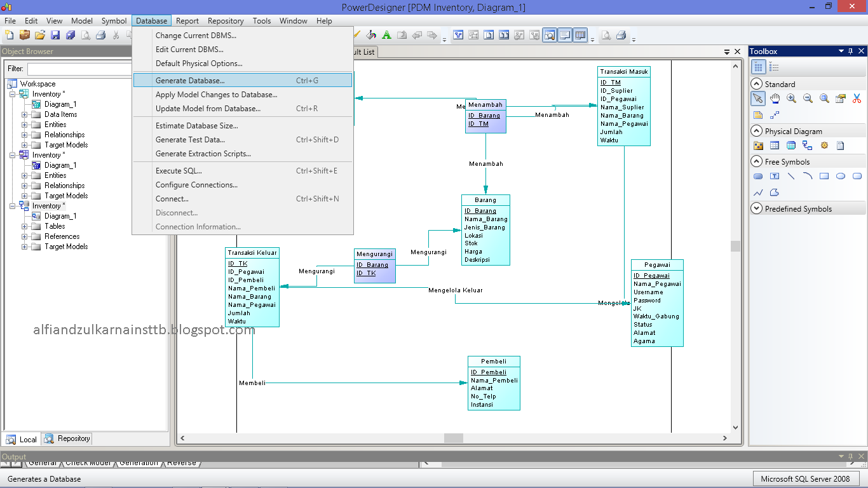Select the Properties tool in the Standard palette
Screen dimensions: 868x488
pos(840,98)
